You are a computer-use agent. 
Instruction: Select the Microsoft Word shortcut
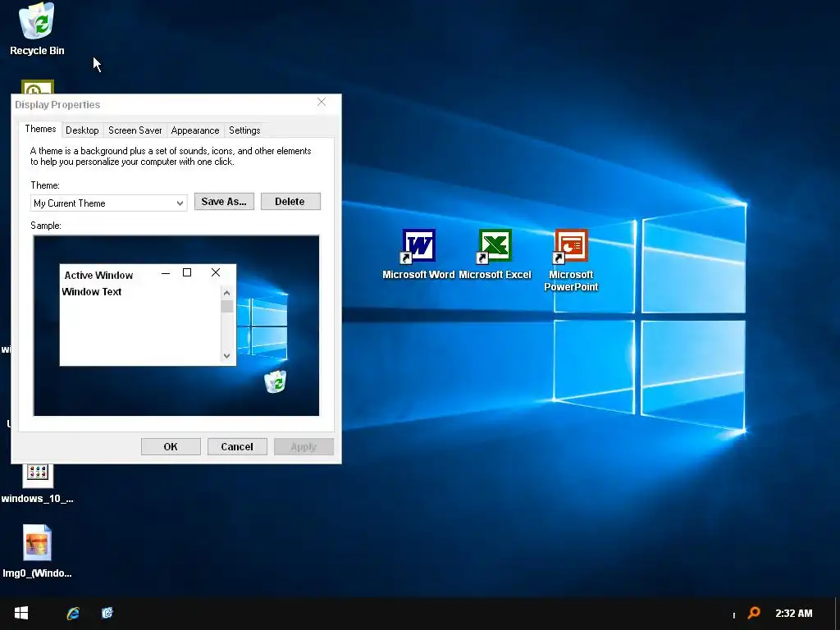[418, 254]
